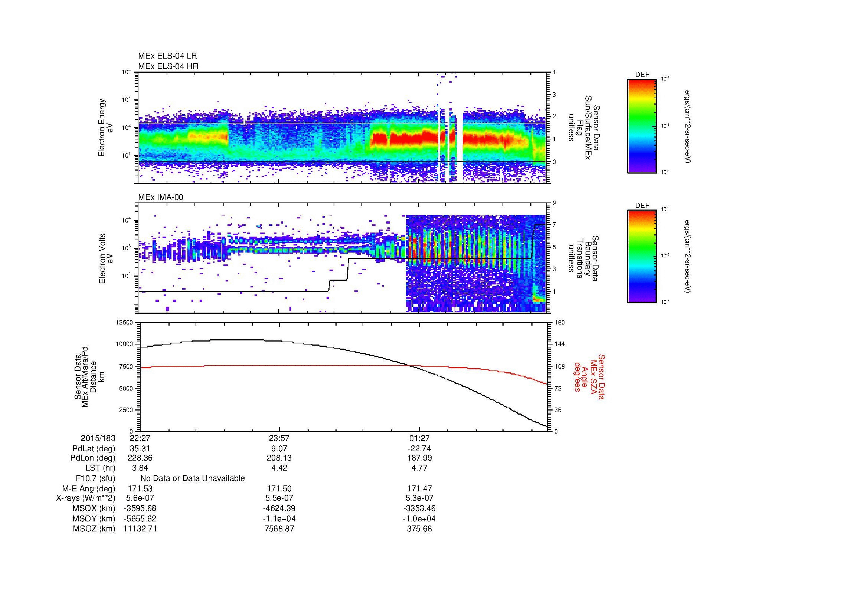Click the IMA DEF color bar
868x613 pixels.
click(642, 257)
